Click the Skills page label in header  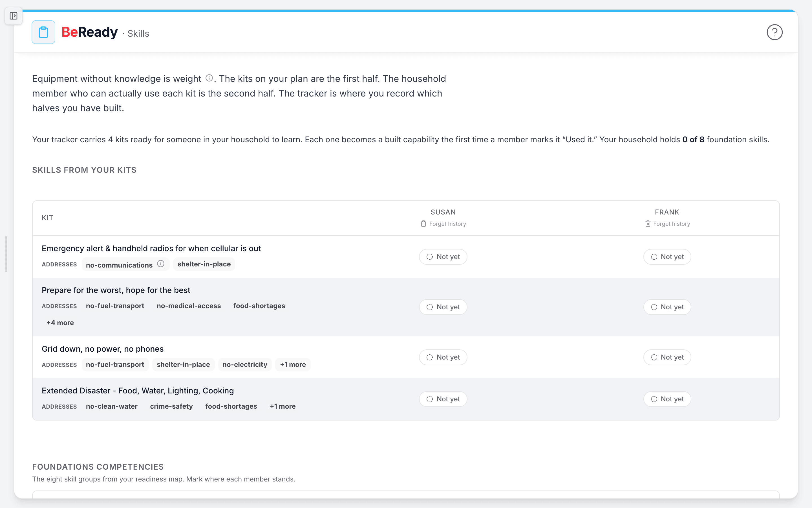tap(138, 34)
